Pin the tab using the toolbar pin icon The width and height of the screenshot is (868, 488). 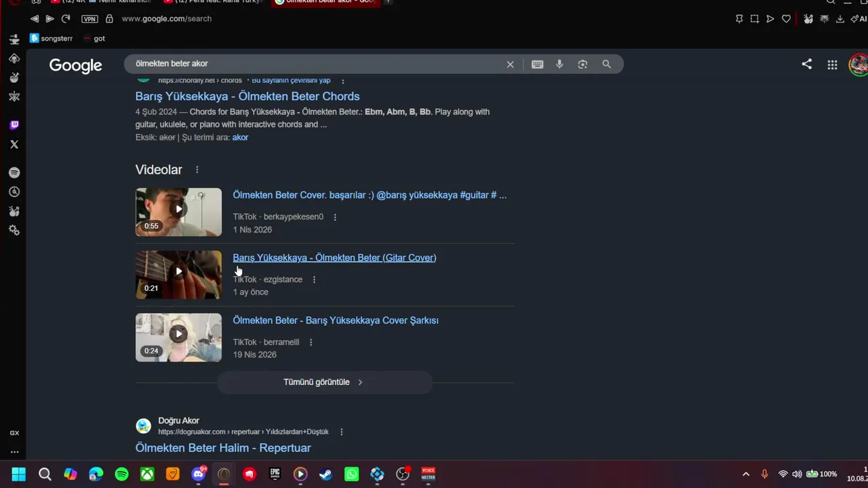[x=739, y=19]
